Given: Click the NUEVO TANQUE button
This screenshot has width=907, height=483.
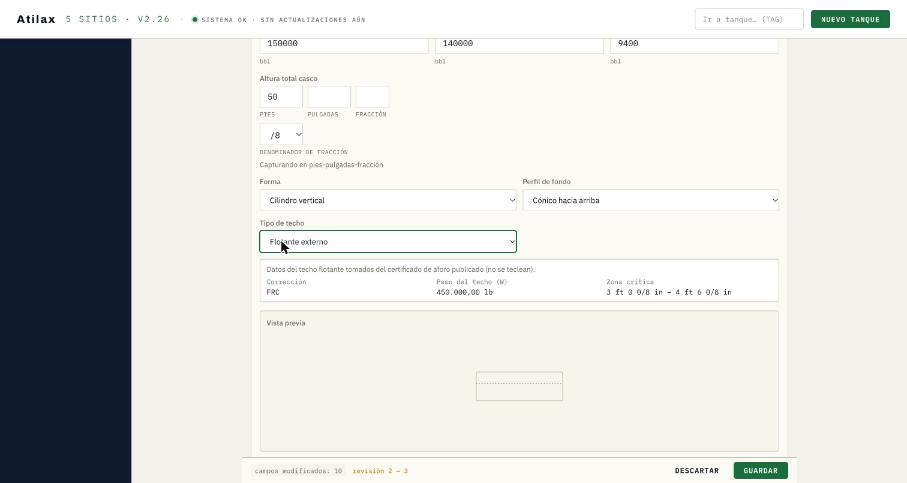Looking at the screenshot, I should 850,19.
